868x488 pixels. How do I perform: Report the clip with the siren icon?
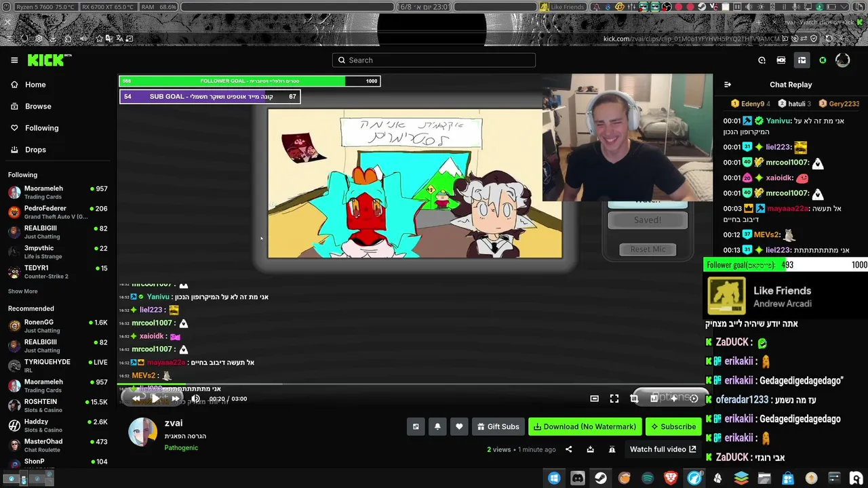(x=612, y=449)
